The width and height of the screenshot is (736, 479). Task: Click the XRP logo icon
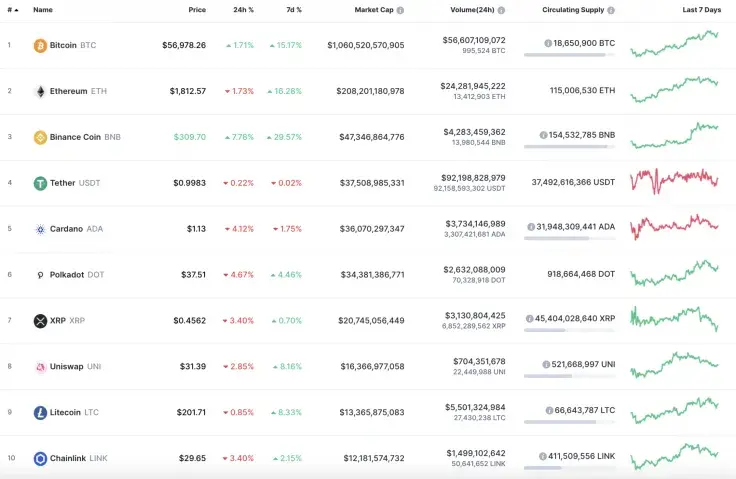pyautogui.click(x=40, y=321)
